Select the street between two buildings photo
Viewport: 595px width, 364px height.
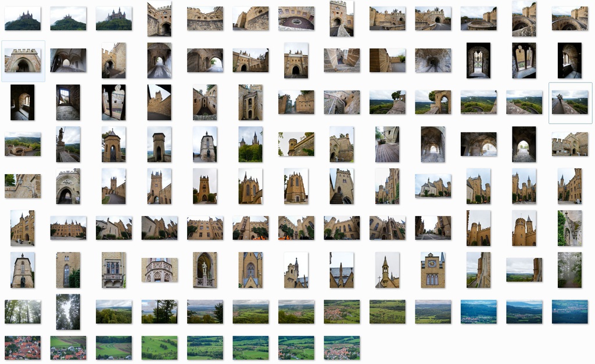click(x=432, y=228)
